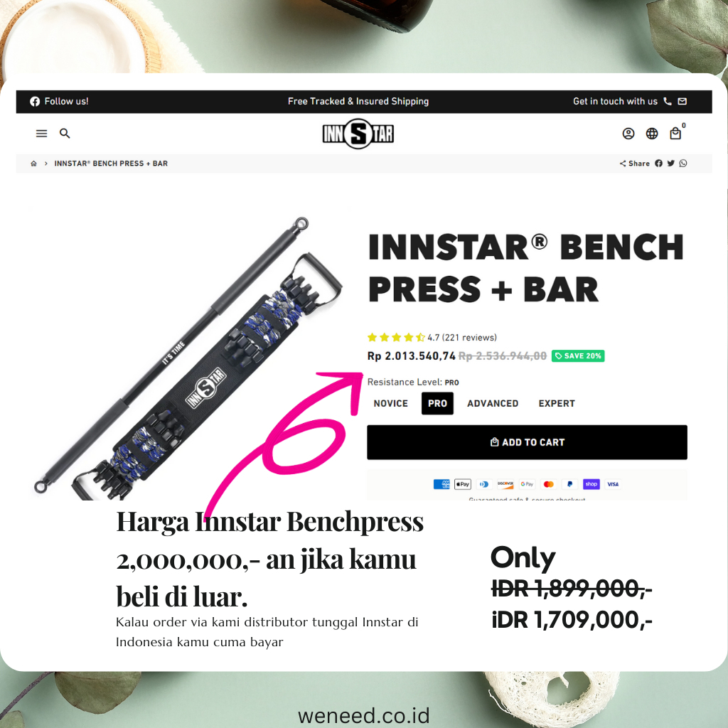Click the email envelope icon

tap(682, 101)
